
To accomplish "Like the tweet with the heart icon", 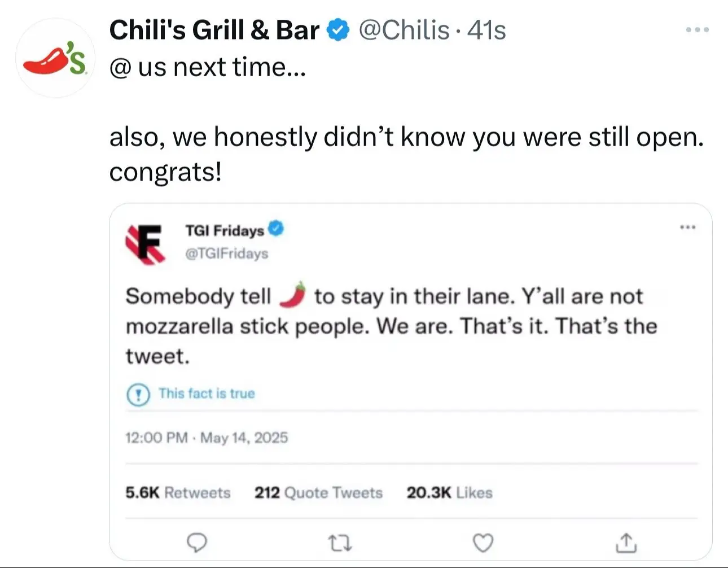I will click(x=483, y=543).
